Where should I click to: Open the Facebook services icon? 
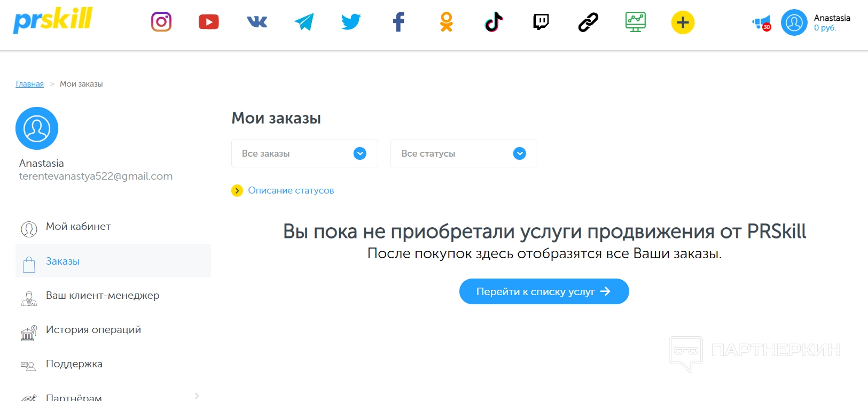point(398,22)
